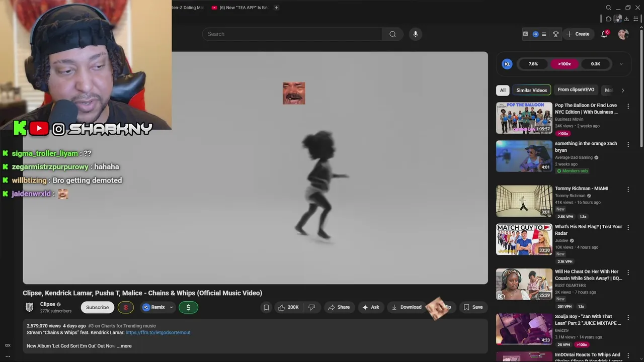Click the 9.3K stat pill

[596, 64]
